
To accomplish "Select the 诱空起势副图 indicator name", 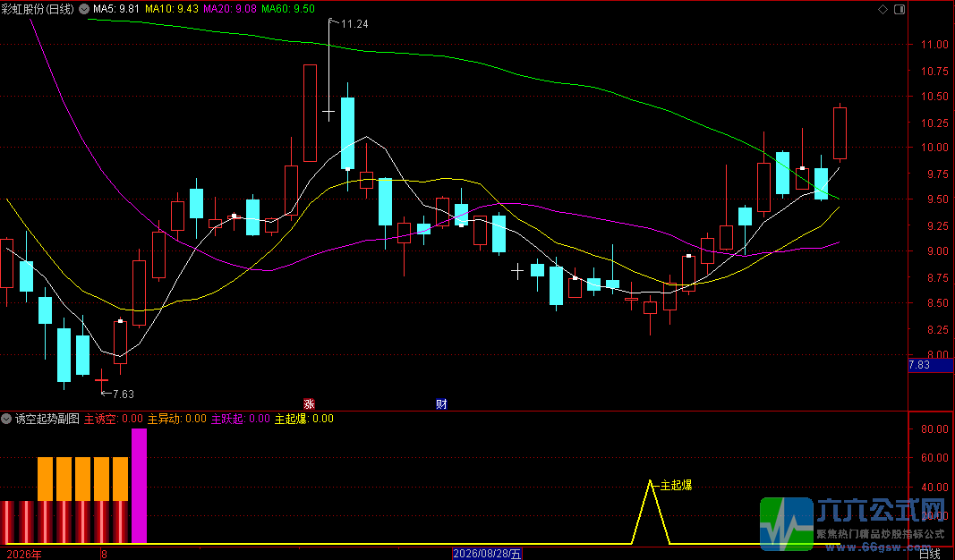I will (x=47, y=419).
